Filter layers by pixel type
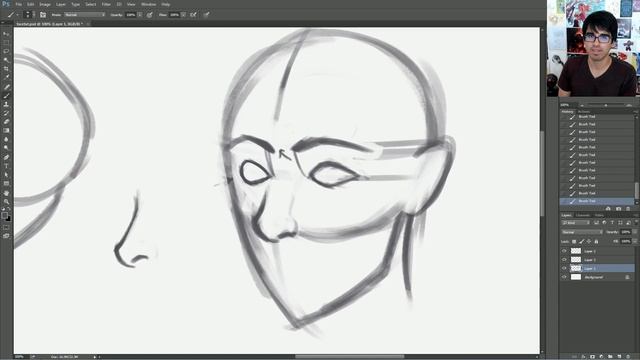Screen dimensions: 640x360 point(596,223)
